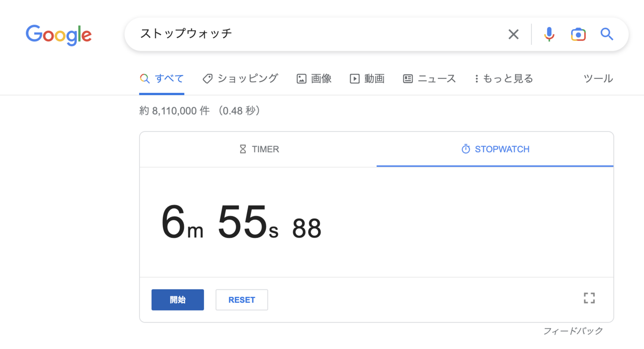The height and width of the screenshot is (349, 644).
Task: Select the すべて search tab
Action: click(162, 79)
